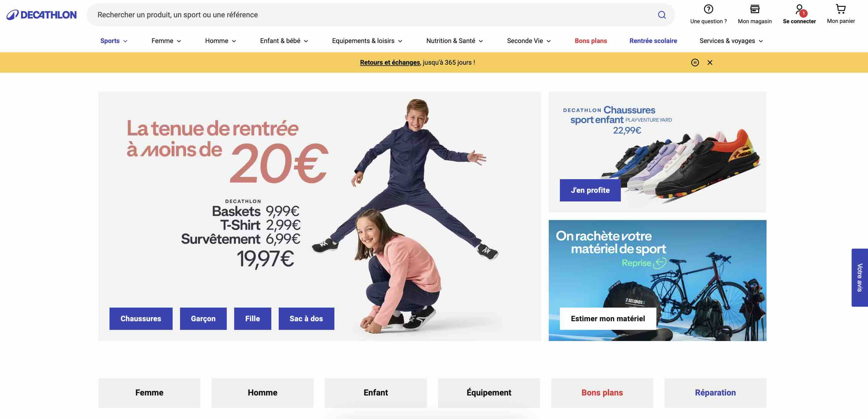This screenshot has width=868, height=419.
Task: Open the Votre avis feedback tab
Action: pos(860,277)
